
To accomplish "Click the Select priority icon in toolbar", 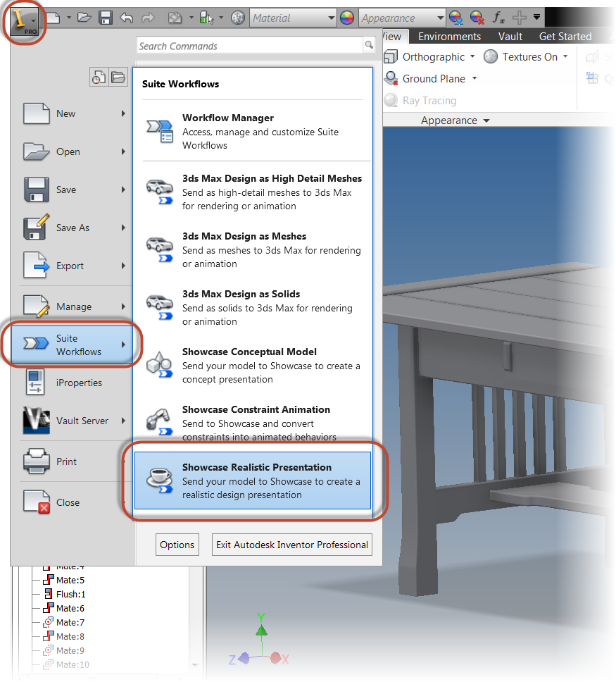I will 206,18.
